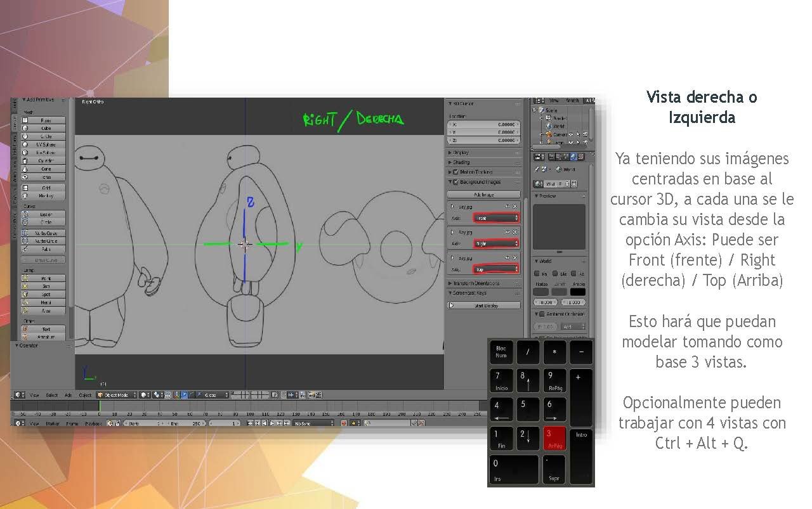Open the Axis dropdown showing Right
812x509 pixels.
tap(497, 243)
